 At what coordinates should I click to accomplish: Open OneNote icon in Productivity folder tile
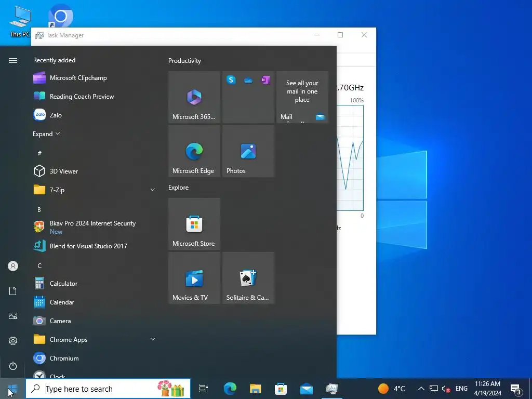click(265, 80)
